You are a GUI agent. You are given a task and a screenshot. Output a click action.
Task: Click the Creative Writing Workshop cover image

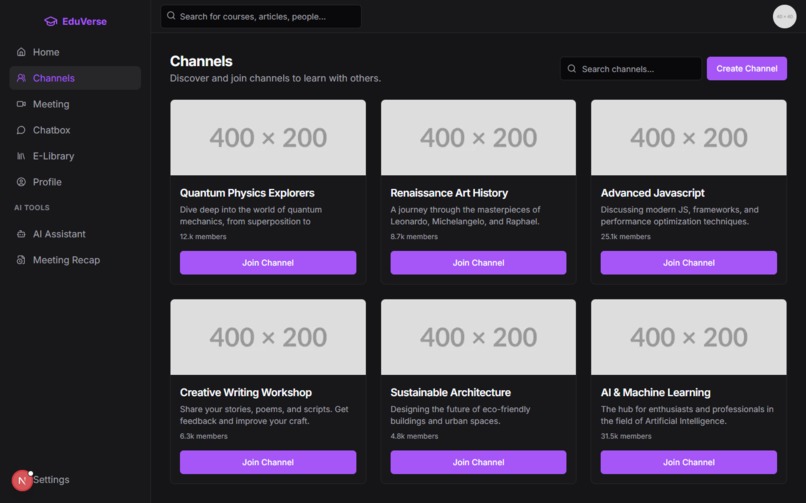(268, 337)
